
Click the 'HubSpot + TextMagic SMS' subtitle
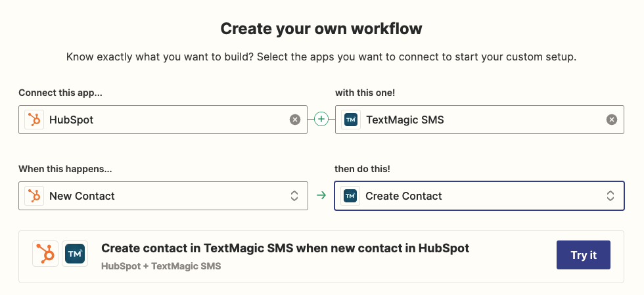161,266
